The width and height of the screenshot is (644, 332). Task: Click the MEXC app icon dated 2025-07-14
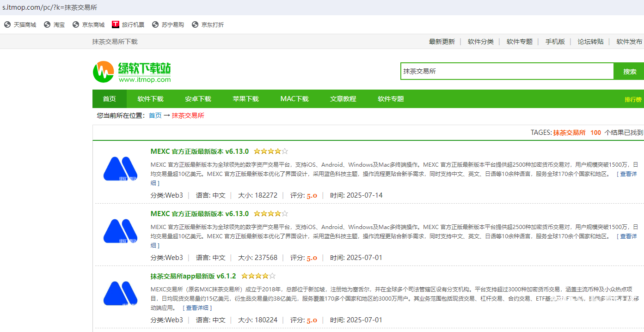click(120, 169)
